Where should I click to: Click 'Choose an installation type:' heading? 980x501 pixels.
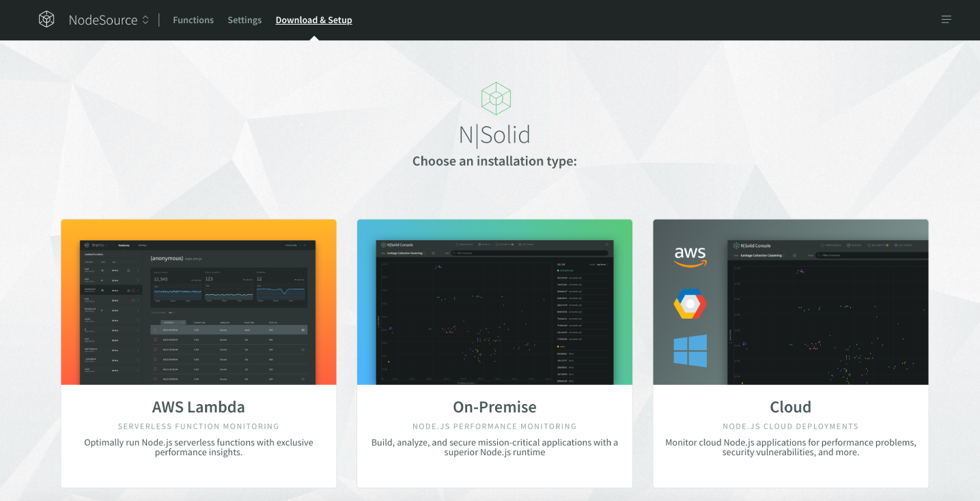494,161
